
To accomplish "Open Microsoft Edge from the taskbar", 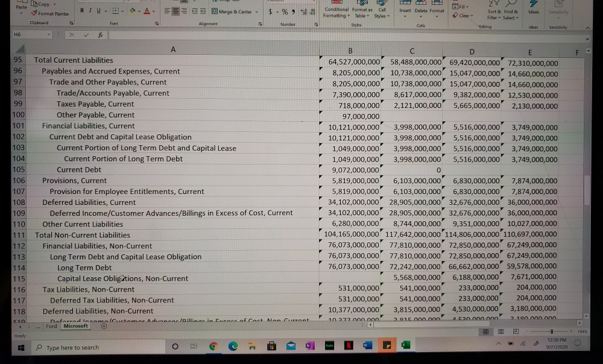I will 233,347.
